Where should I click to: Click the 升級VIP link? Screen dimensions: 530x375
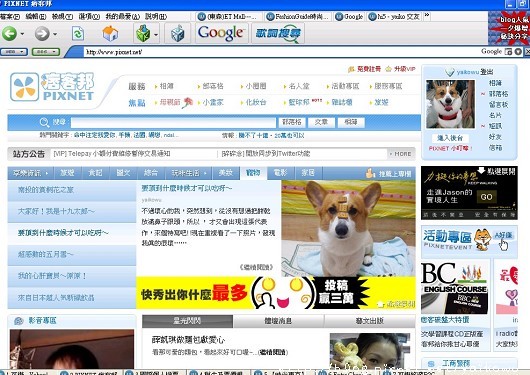point(404,69)
